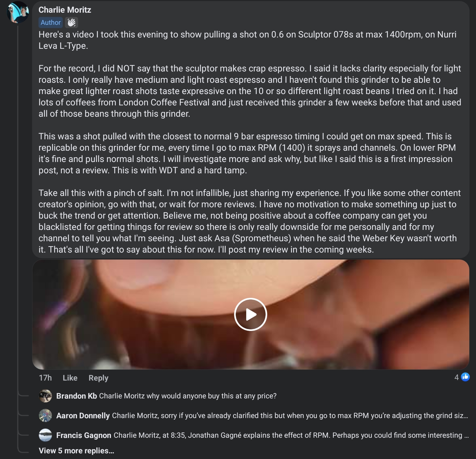Reply to Charlie Moritz's comment
The image size is (476, 459).
pyautogui.click(x=98, y=378)
